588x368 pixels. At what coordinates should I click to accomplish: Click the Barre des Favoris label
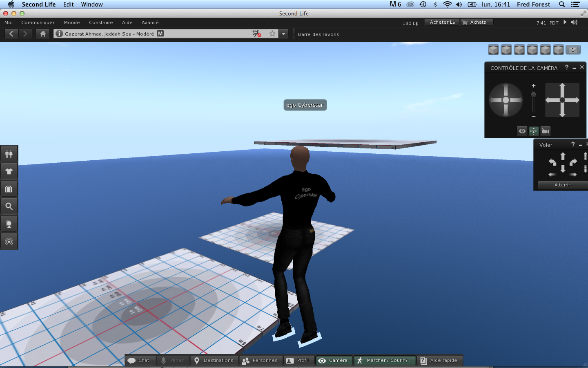click(x=318, y=34)
